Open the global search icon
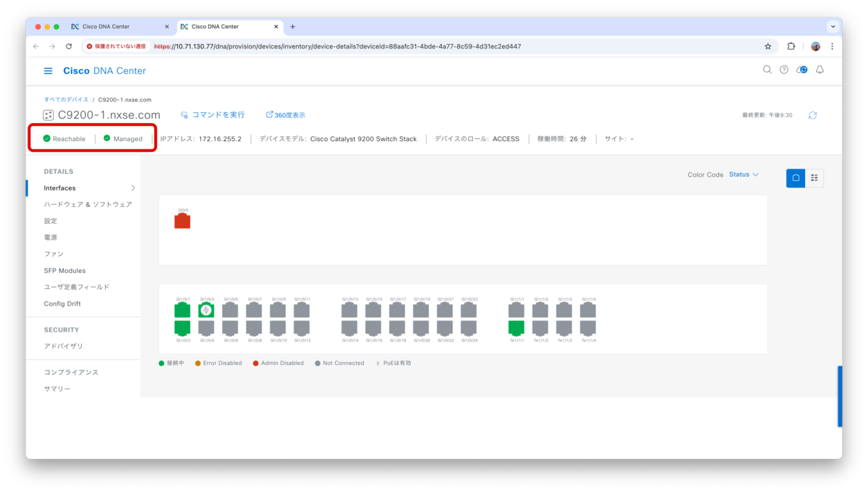This screenshot has height=493, width=868. point(767,69)
